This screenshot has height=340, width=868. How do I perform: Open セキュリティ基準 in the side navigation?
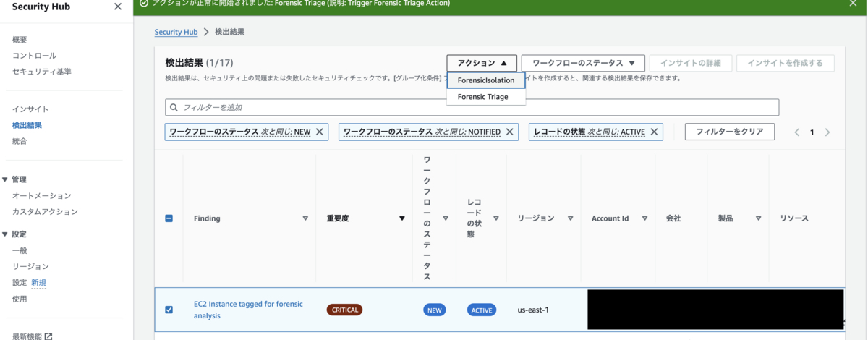[42, 72]
